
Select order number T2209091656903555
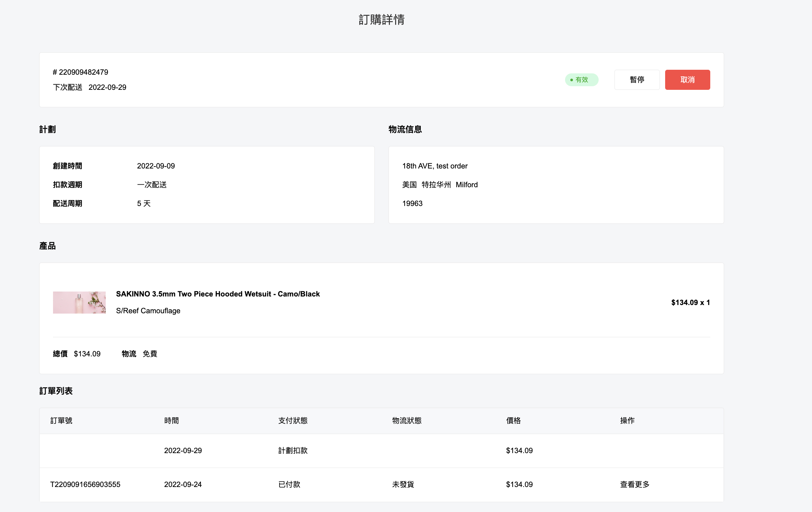pyautogui.click(x=85, y=484)
